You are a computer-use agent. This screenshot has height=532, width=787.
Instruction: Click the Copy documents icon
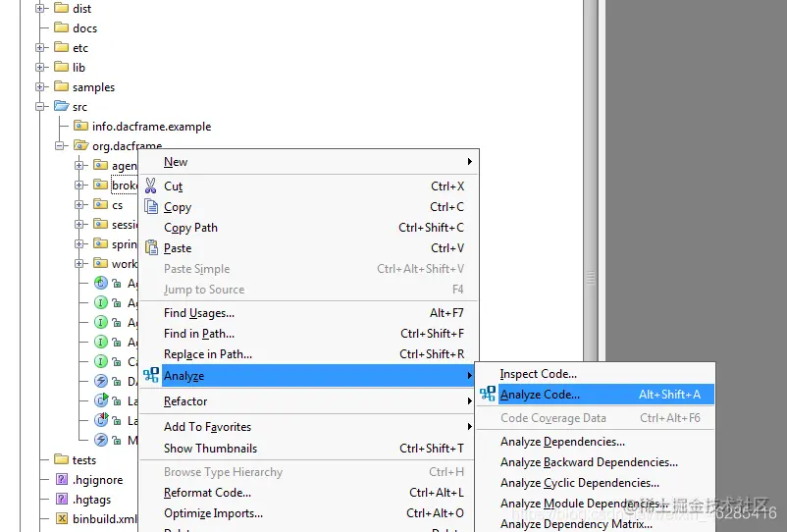pos(151,206)
